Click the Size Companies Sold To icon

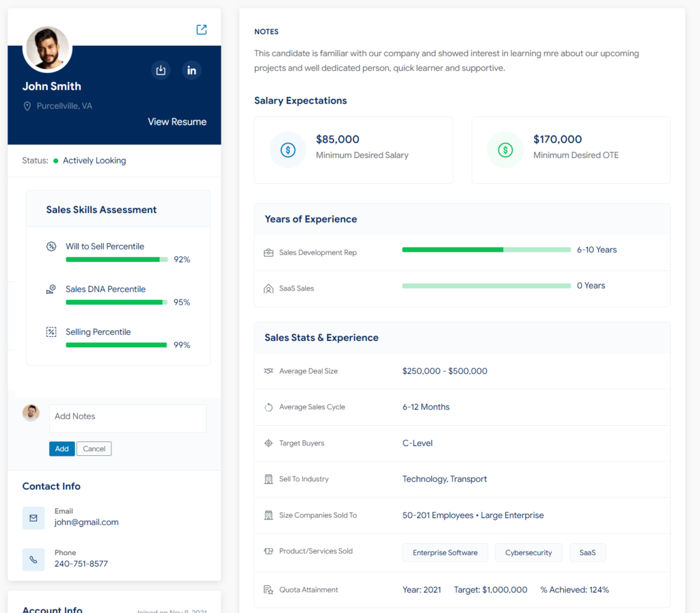(x=268, y=515)
